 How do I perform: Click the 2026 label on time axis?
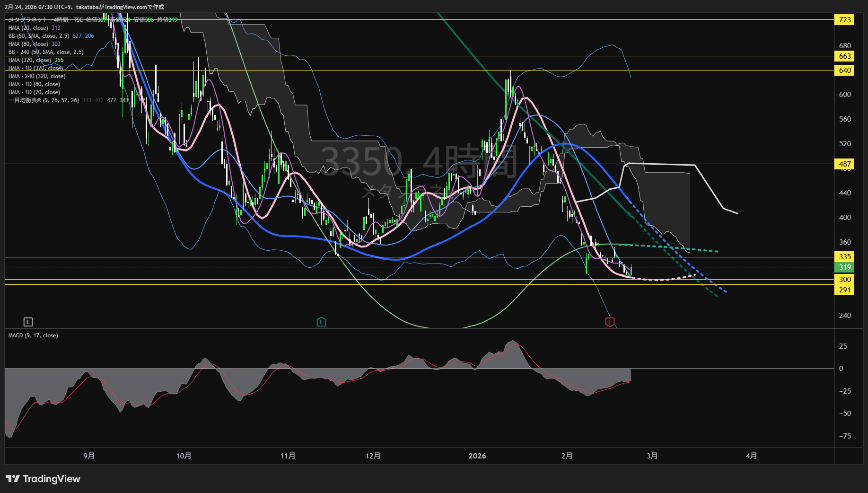coord(477,456)
